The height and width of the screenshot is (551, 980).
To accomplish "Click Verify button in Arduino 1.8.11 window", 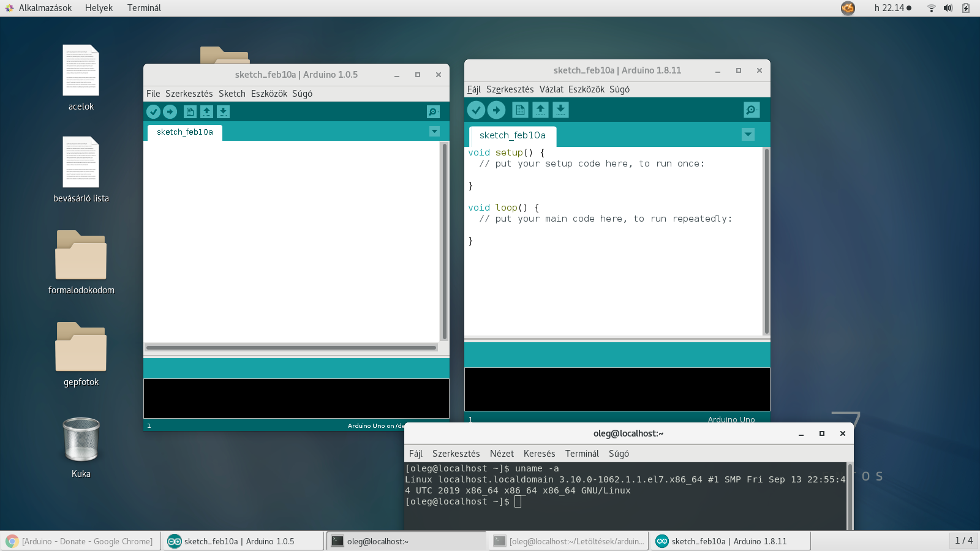I will coord(476,110).
